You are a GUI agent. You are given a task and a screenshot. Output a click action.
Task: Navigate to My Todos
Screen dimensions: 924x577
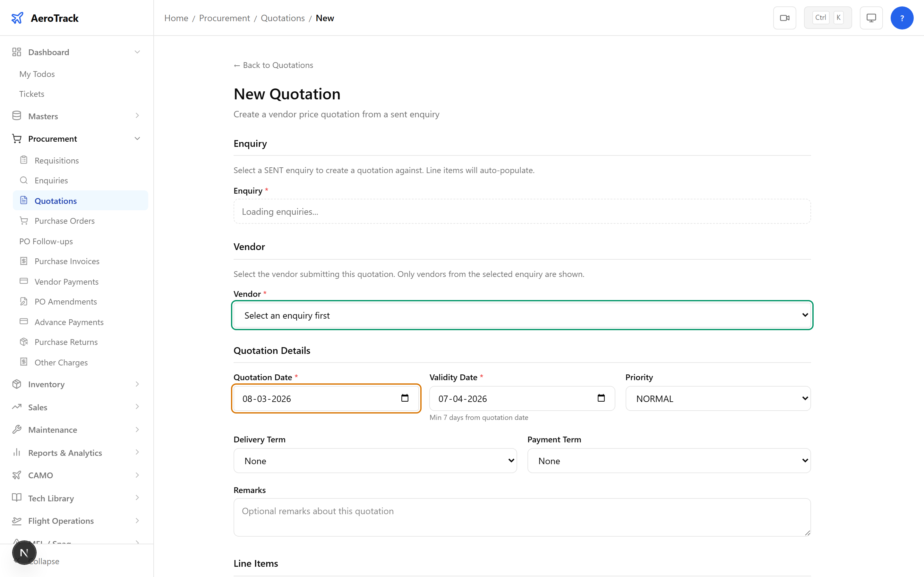(x=37, y=74)
